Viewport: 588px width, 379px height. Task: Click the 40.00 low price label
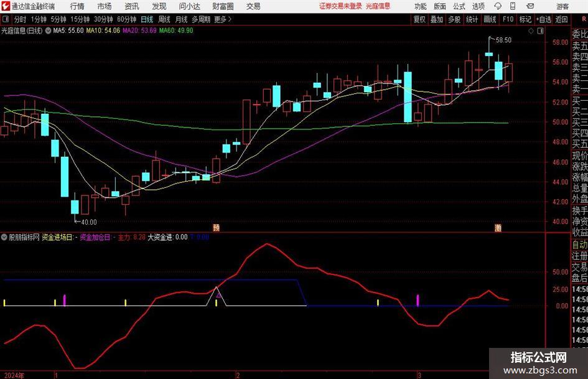(89, 222)
